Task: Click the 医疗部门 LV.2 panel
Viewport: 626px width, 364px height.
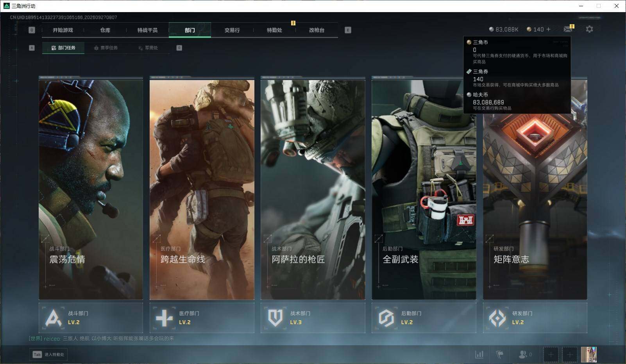Action: pos(202,318)
